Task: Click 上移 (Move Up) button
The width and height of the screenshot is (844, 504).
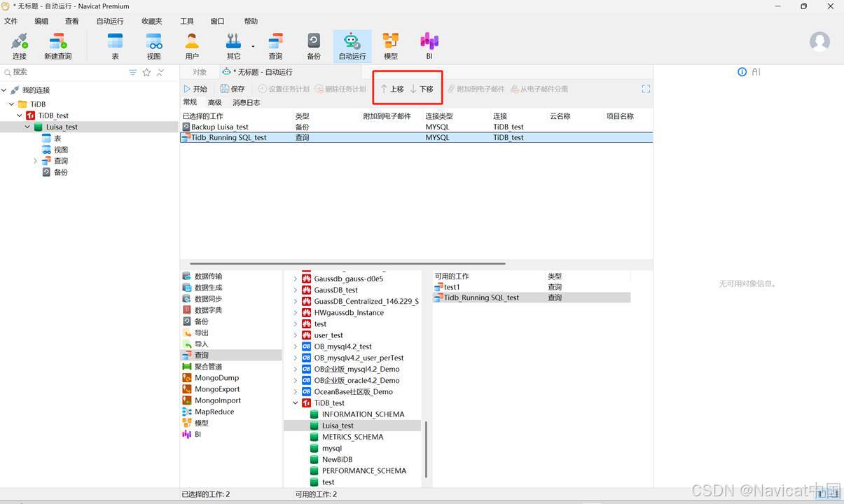Action: (392, 89)
